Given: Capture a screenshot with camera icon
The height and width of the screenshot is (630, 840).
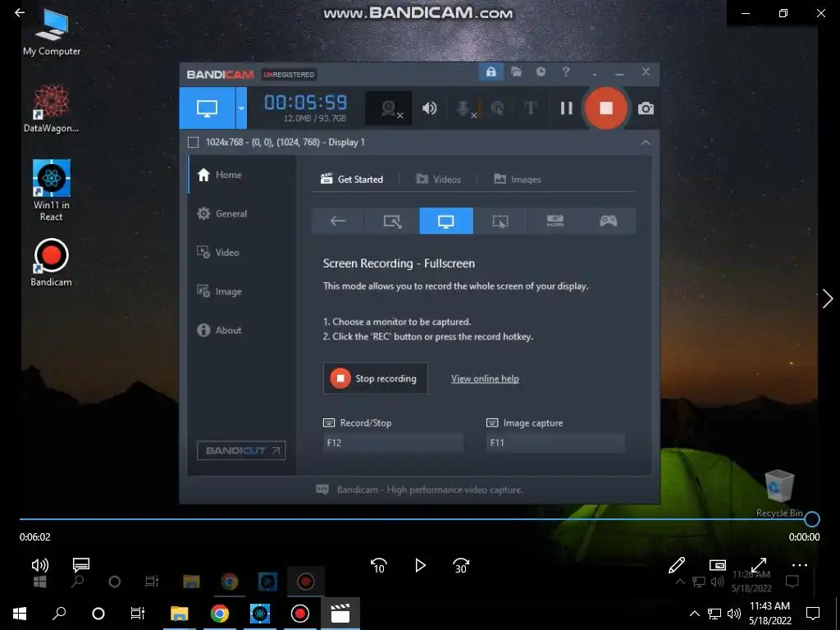Looking at the screenshot, I should (646, 109).
